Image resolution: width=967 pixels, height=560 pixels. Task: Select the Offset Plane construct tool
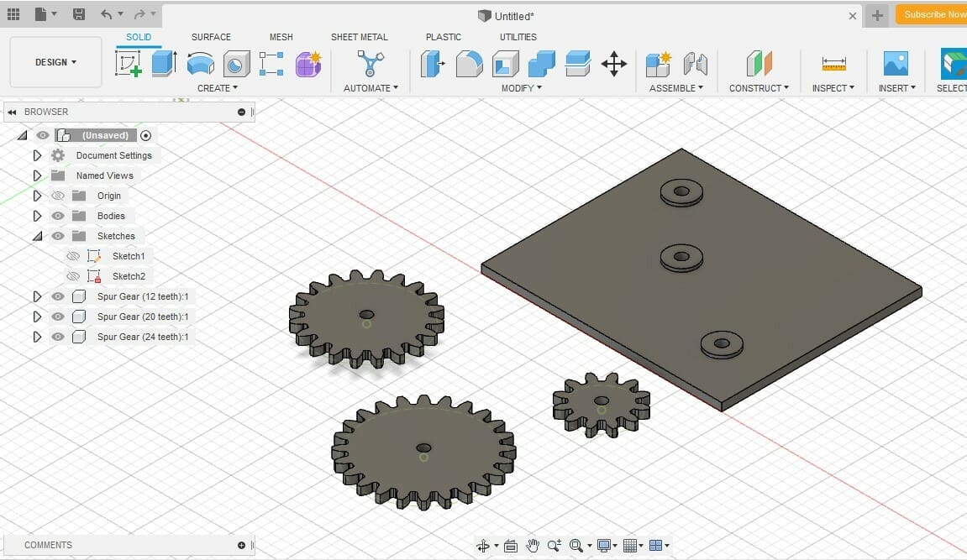(759, 64)
